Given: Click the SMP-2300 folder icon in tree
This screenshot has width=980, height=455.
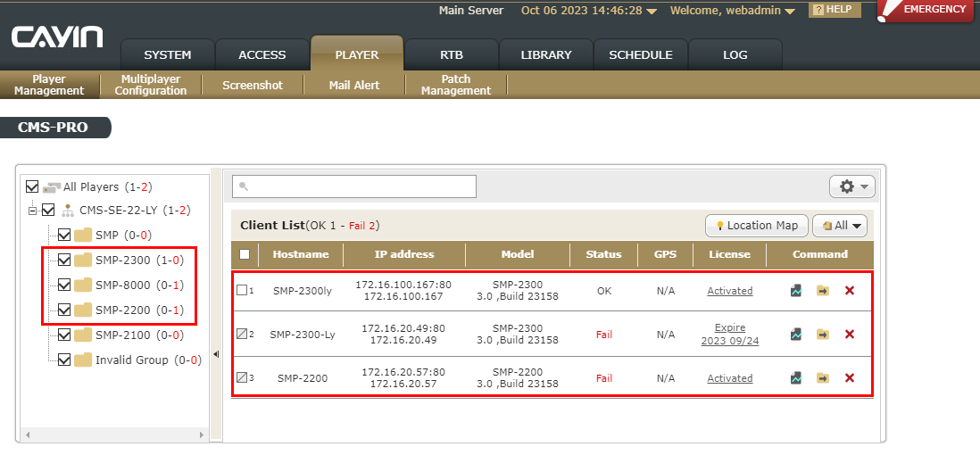Looking at the screenshot, I should pyautogui.click(x=82, y=260).
